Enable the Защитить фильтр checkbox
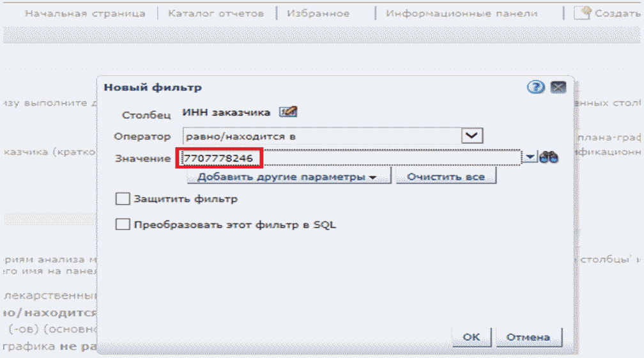This screenshot has width=644, height=358. [x=123, y=199]
